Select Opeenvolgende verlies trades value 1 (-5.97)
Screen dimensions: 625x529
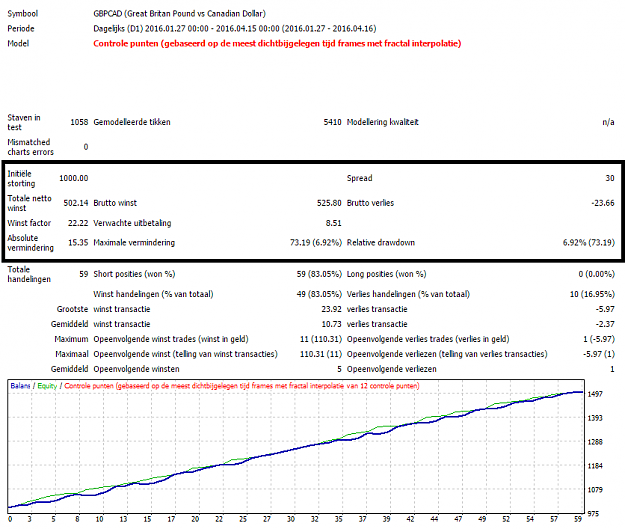coord(599,339)
